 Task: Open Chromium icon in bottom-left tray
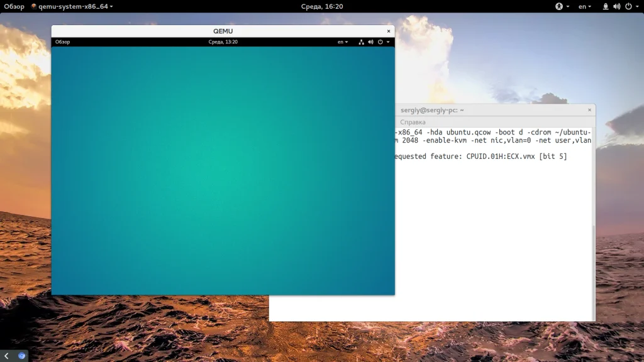(21, 356)
